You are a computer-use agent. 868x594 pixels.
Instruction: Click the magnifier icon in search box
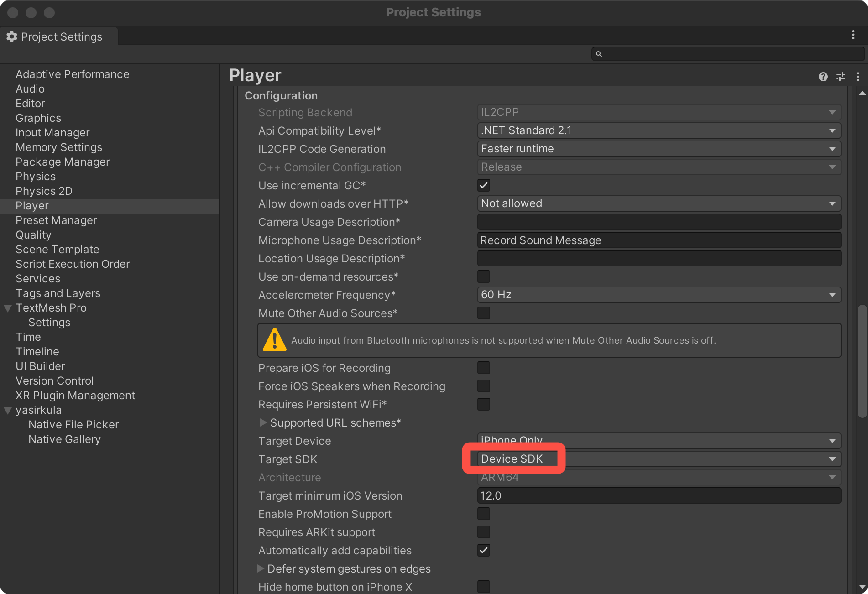(599, 54)
